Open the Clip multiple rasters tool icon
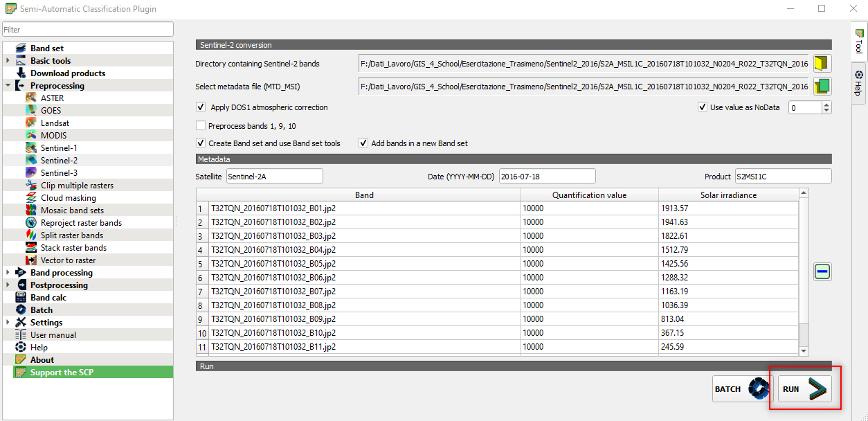Viewport: 868px width, 421px height. 30,186
